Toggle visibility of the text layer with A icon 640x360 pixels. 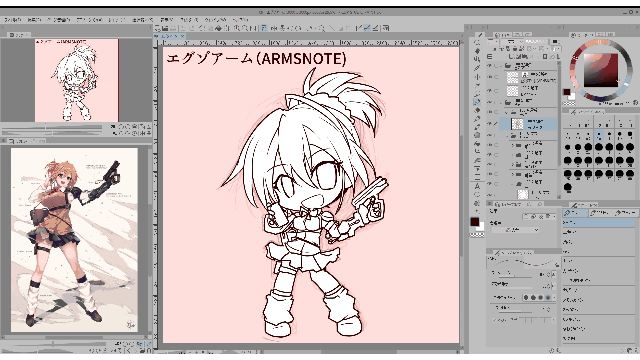489,77
